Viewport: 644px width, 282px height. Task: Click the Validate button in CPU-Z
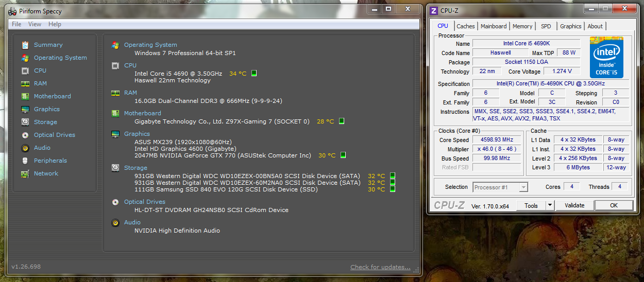[x=574, y=205]
